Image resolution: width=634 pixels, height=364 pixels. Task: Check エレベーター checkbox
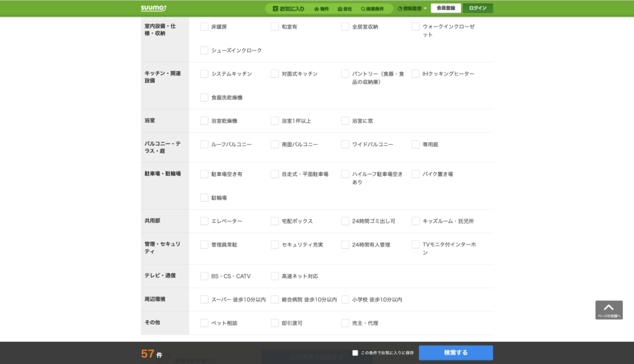pyautogui.click(x=204, y=221)
